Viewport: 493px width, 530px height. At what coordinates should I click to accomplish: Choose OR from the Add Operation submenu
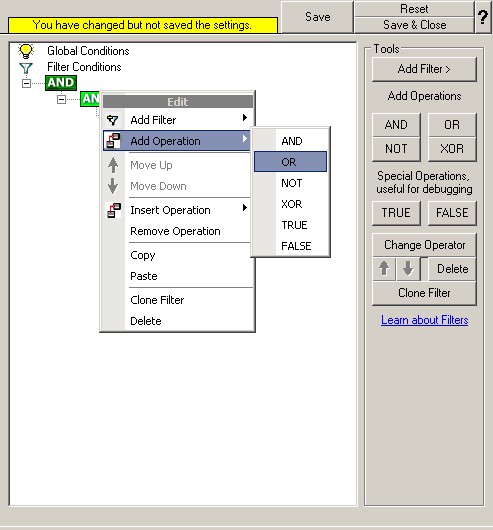pos(290,162)
